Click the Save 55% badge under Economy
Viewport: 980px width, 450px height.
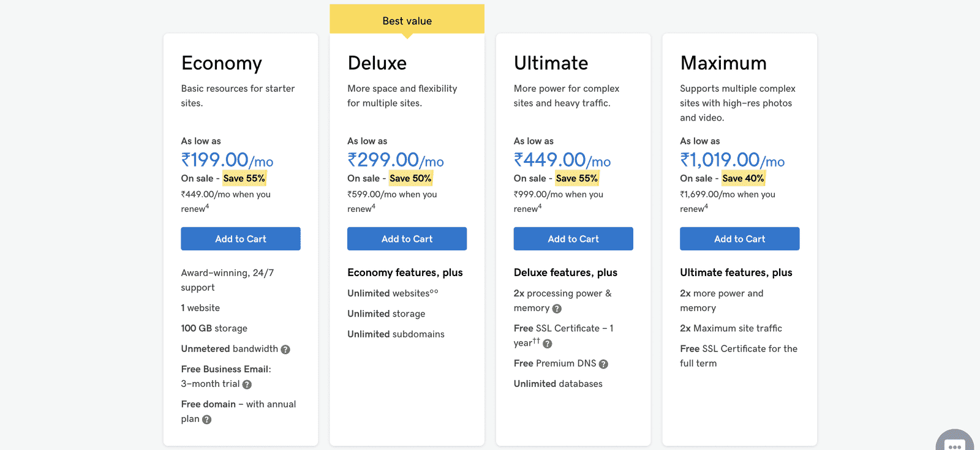[244, 178]
